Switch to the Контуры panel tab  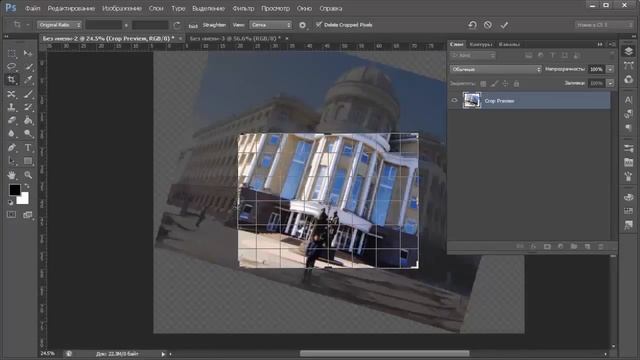click(x=481, y=44)
